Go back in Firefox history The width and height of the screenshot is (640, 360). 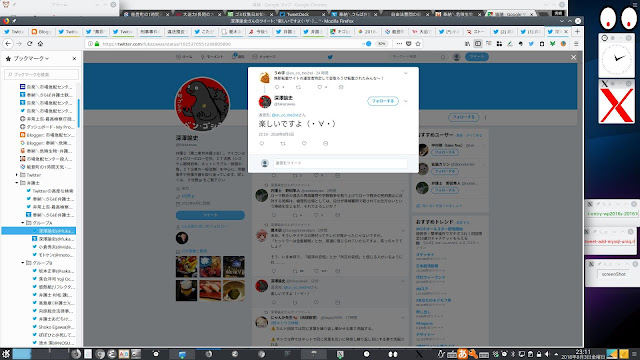pyautogui.click(x=8, y=44)
